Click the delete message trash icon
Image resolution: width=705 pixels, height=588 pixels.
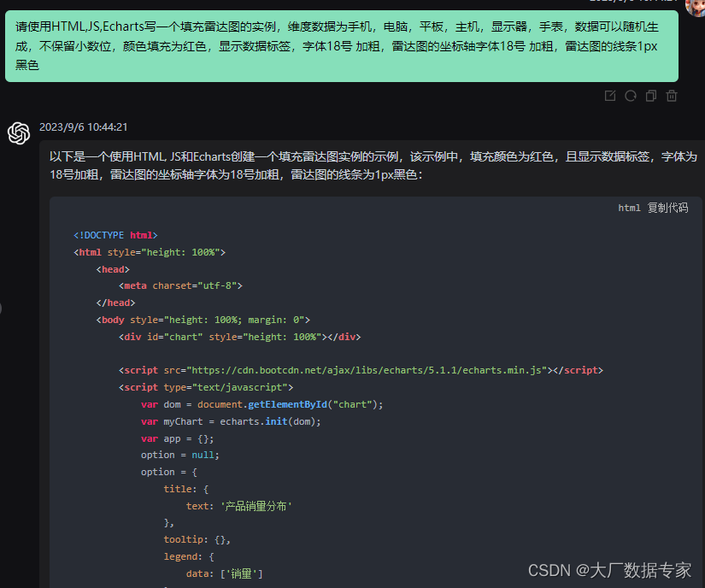[672, 96]
